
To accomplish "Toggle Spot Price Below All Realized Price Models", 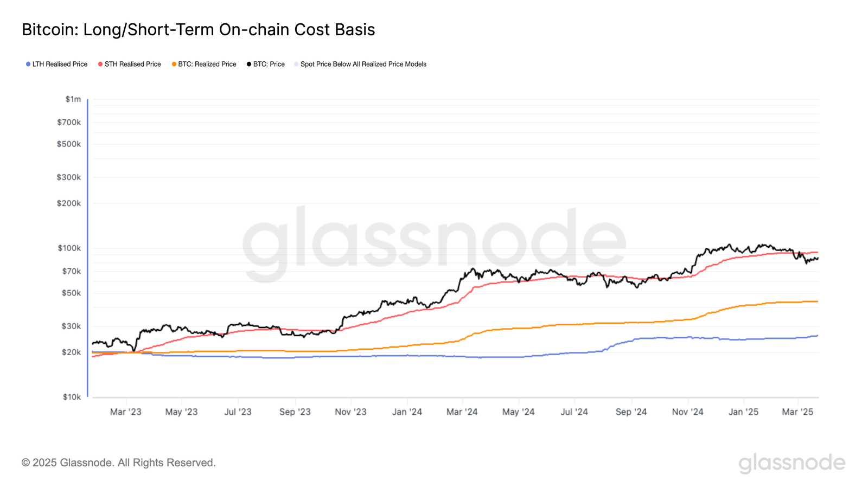I will 363,64.
